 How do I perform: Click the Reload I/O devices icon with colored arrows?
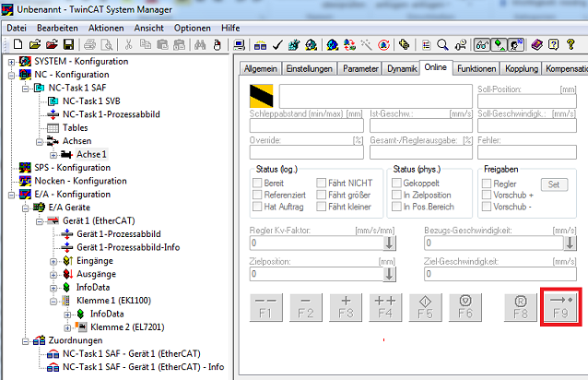click(x=349, y=45)
